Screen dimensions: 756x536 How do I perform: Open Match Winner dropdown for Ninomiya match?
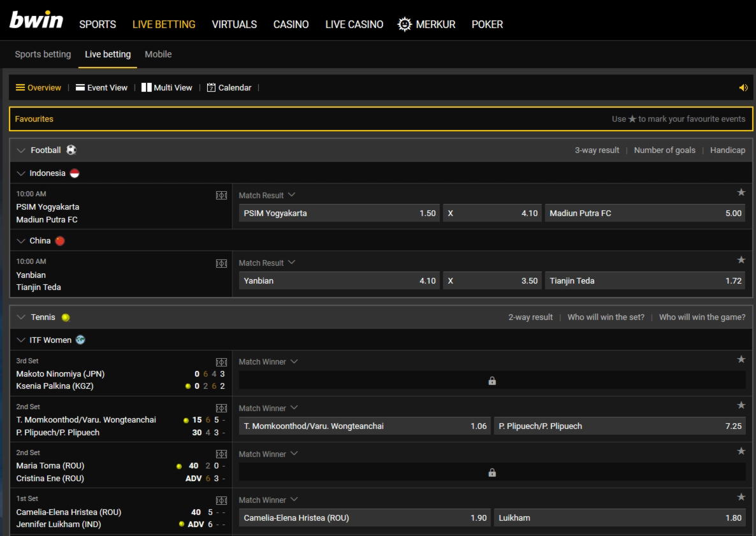[268, 361]
